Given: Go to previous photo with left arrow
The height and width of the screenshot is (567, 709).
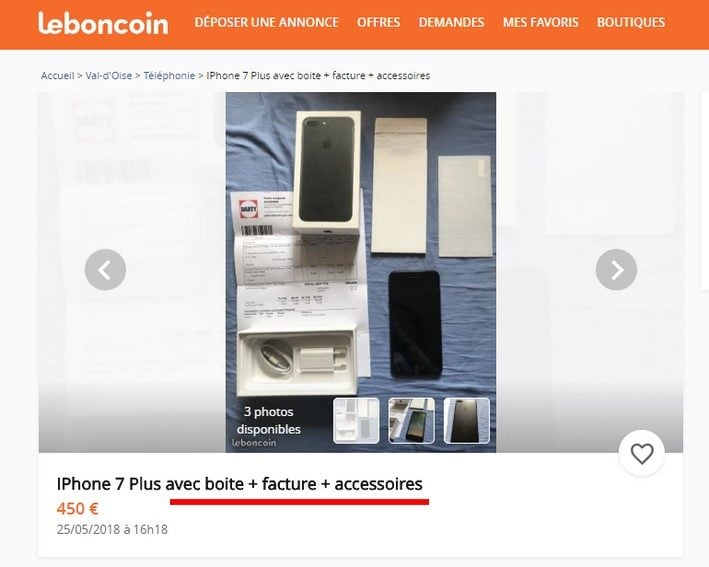Looking at the screenshot, I should (105, 269).
